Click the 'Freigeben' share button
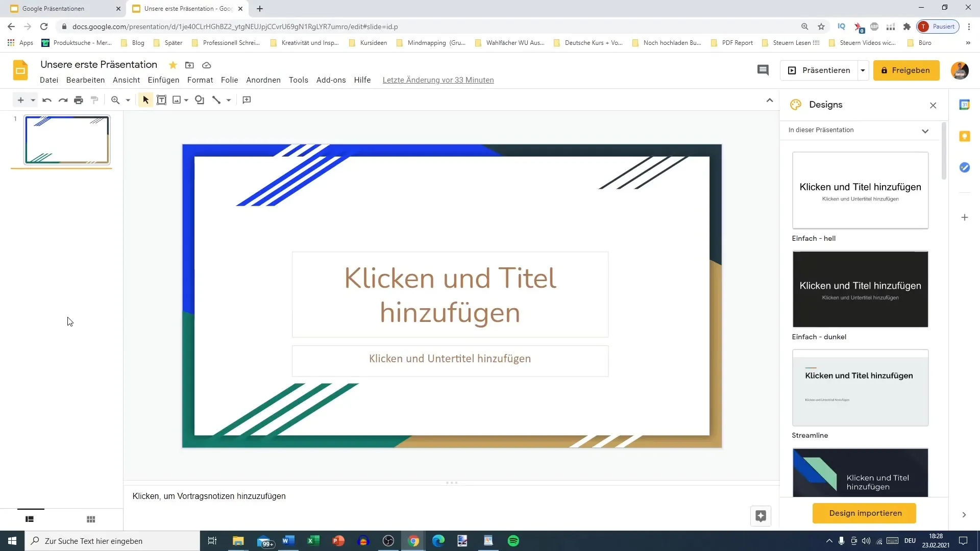Viewport: 980px width, 551px height. (x=909, y=70)
